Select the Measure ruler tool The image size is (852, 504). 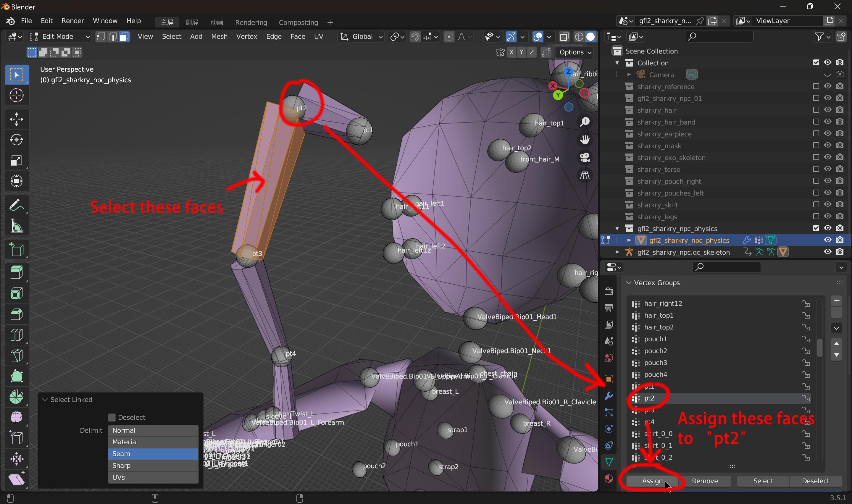(16, 226)
